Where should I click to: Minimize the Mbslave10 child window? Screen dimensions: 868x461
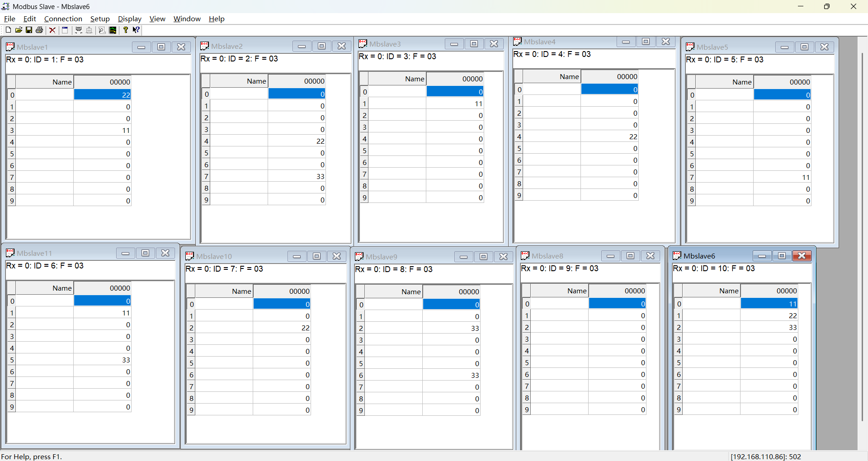coord(297,256)
